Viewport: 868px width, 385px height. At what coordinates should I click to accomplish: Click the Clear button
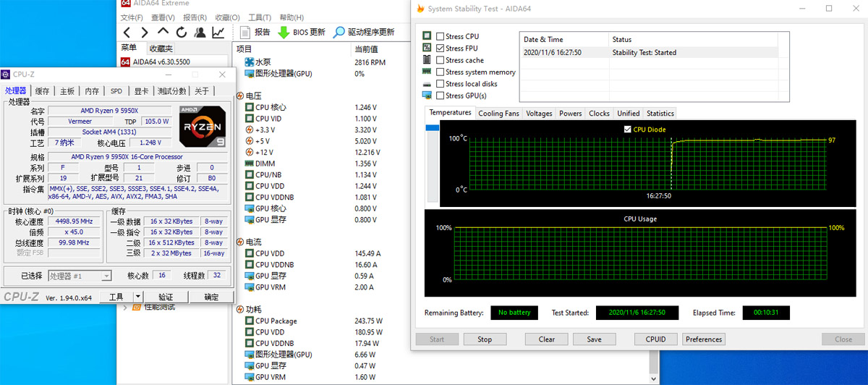(547, 339)
